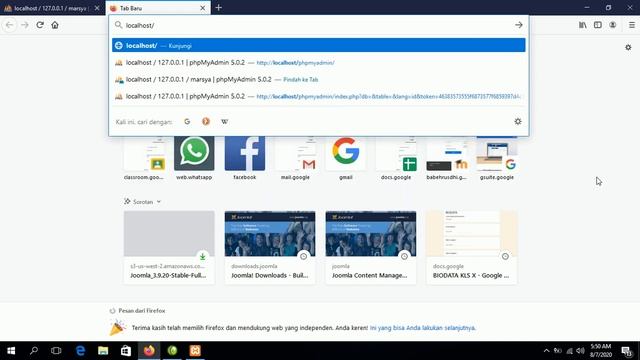Open File Explorer from taskbar

click(103, 351)
